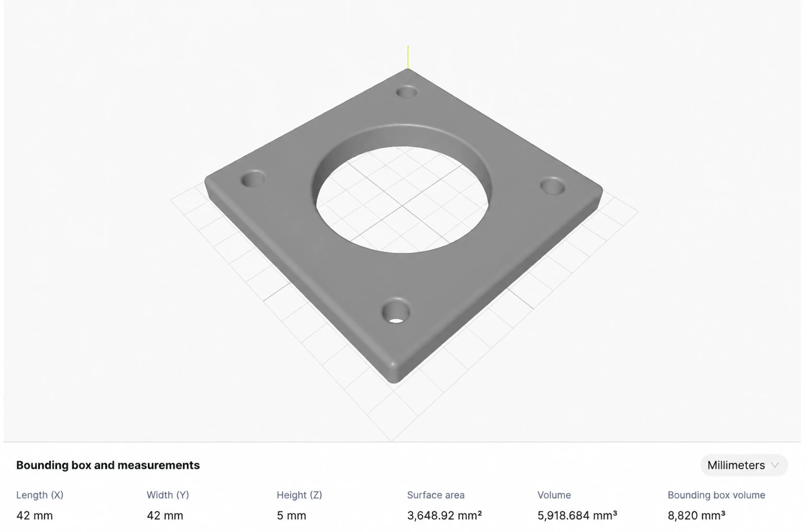Select the volume value '5,918.684 mm³'
805x532 pixels.
click(x=577, y=516)
